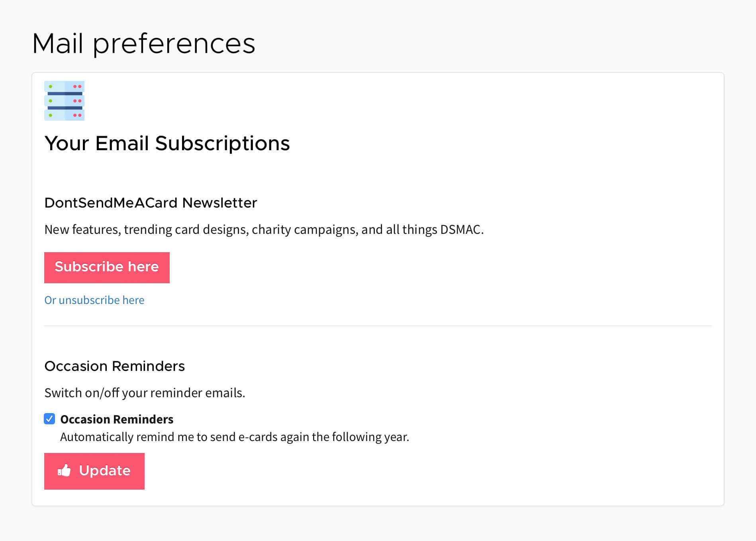The height and width of the screenshot is (541, 756).
Task: Click the Occasion Reminders section heading
Action: [114, 366]
